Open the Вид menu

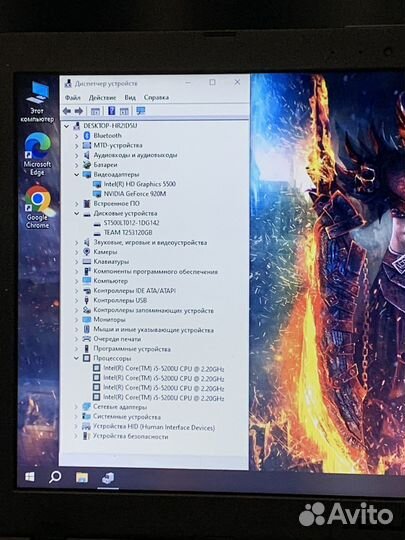(x=130, y=97)
